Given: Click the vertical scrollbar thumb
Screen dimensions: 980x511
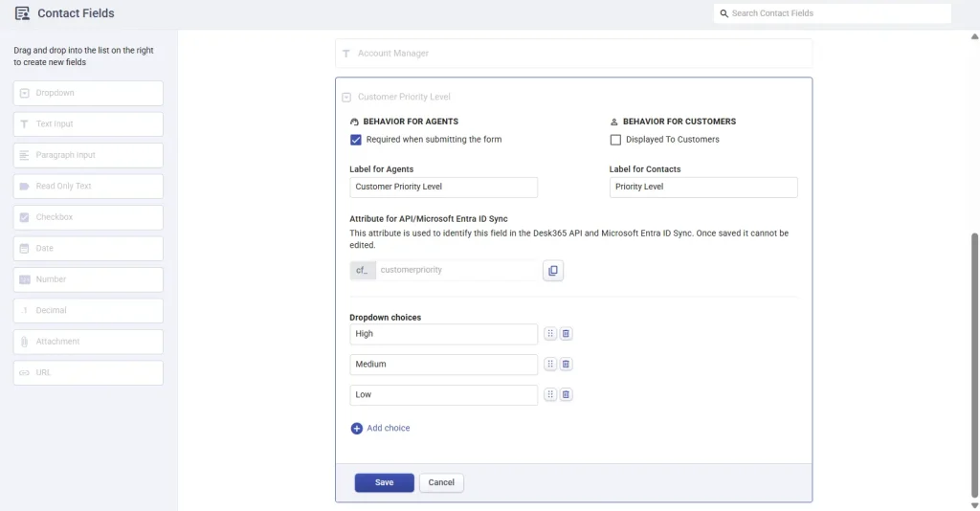Looking at the screenshot, I should [x=974, y=366].
